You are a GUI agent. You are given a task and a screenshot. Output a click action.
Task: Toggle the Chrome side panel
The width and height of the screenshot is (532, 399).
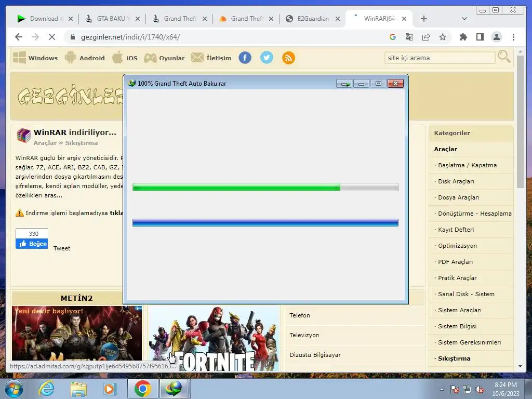[480, 37]
